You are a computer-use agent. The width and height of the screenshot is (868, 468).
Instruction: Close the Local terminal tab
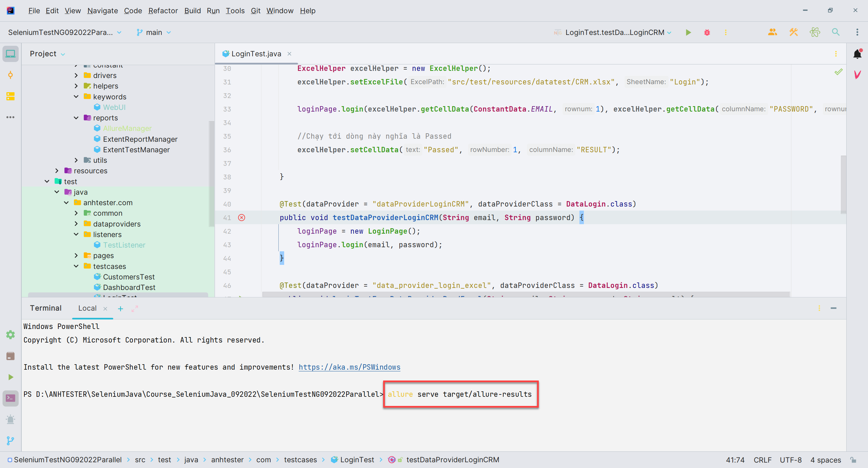click(105, 309)
